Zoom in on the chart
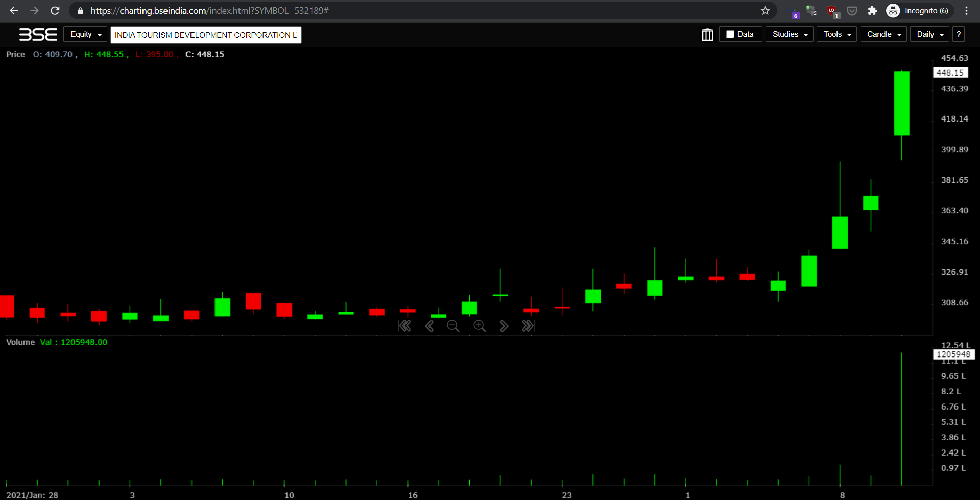Image resolution: width=980 pixels, height=500 pixels. click(x=480, y=326)
